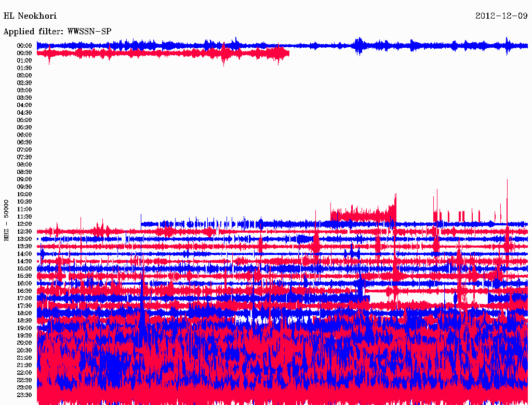Click the blue 00:00 seismogram trace
532x405 pixels.
tap(282, 46)
